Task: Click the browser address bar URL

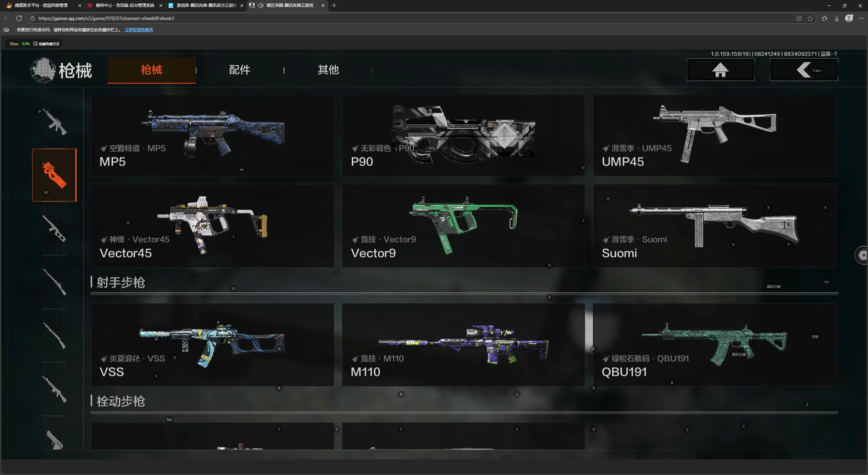Action: tap(106, 18)
